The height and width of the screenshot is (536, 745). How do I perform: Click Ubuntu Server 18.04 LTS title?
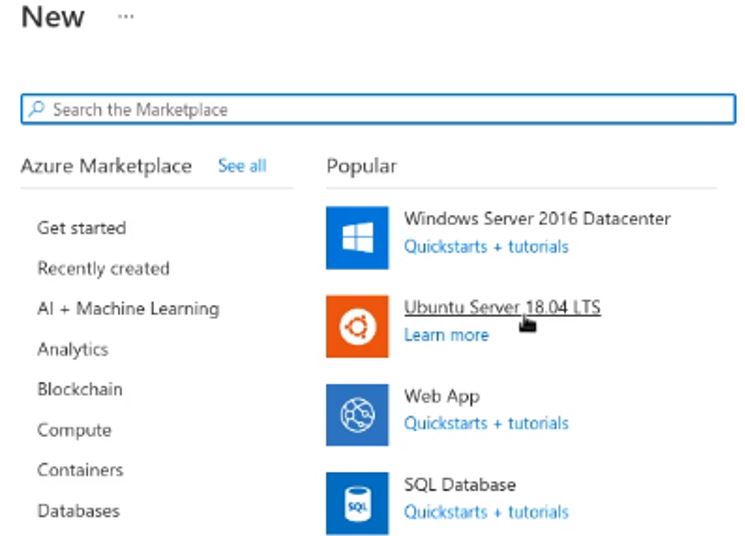tap(501, 307)
